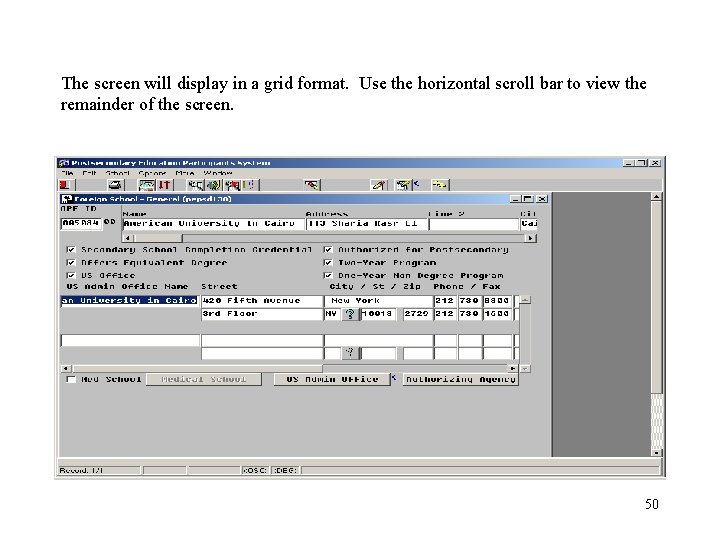Toggle the Two-Year Program checkbox

pos(328,263)
